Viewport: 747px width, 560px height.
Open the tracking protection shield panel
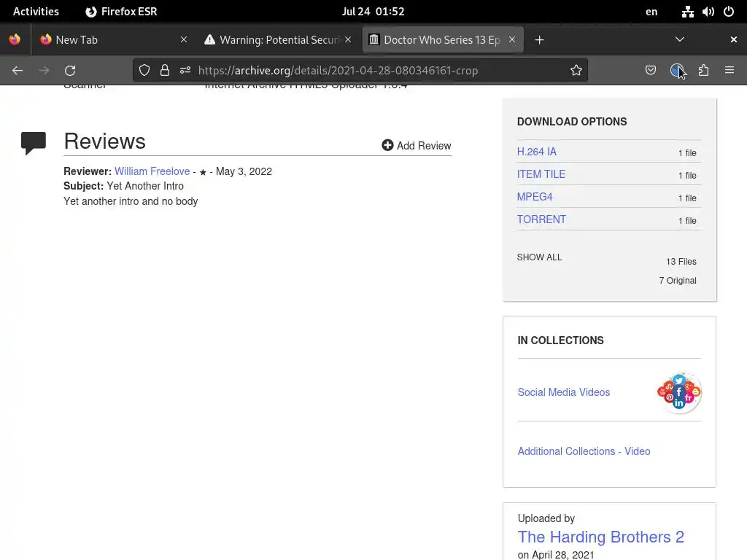(144, 71)
